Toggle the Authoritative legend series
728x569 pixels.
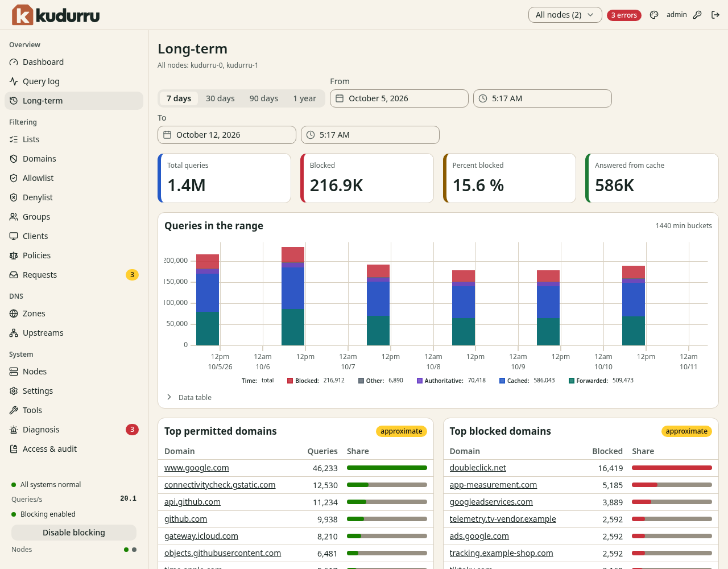[x=451, y=381]
